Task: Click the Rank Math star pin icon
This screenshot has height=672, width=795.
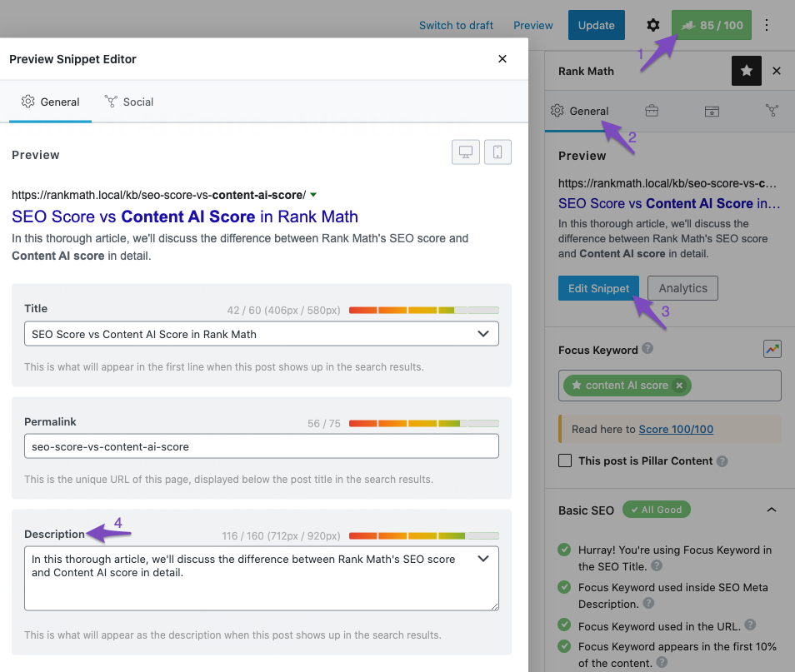Action: (747, 71)
